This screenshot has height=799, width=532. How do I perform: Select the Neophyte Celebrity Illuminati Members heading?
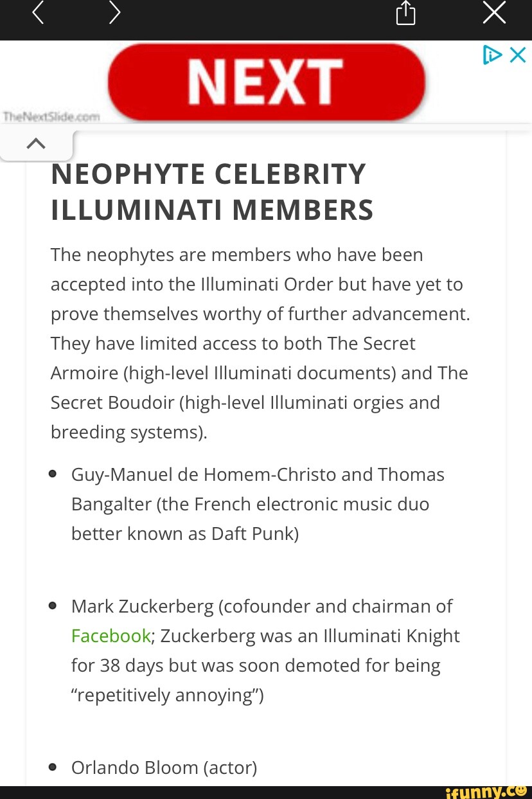212,192
